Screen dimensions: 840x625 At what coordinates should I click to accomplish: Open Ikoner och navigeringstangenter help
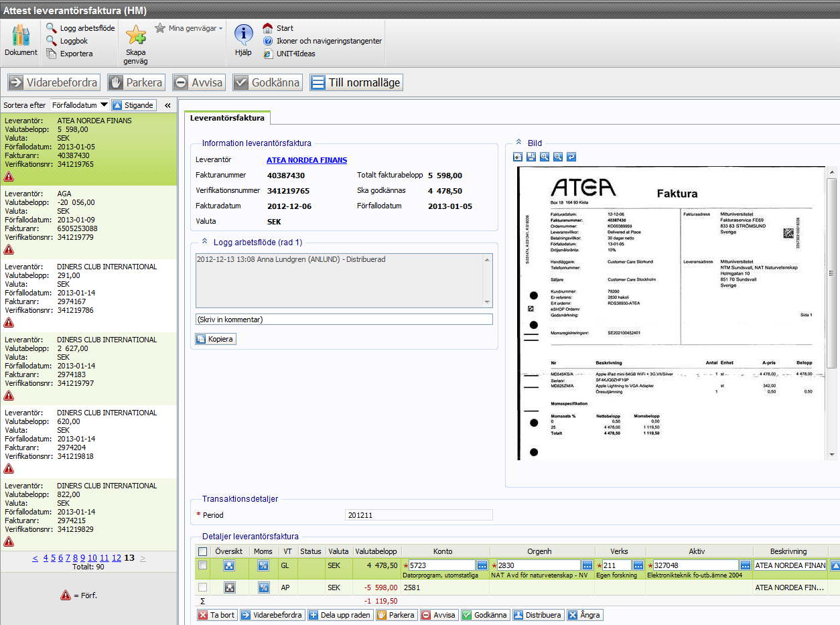tap(322, 41)
